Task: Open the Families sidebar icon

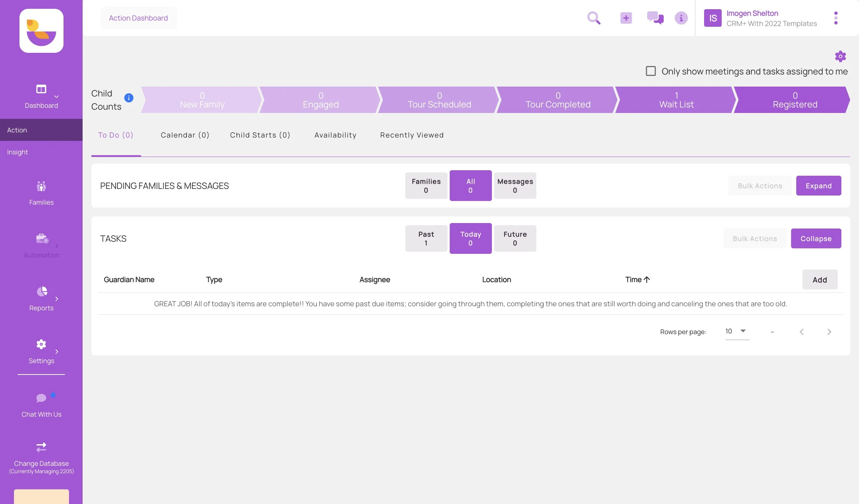Action: (41, 186)
